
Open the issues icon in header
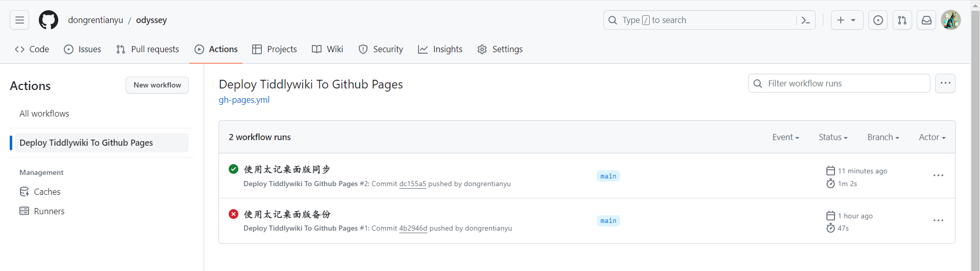tap(878, 20)
